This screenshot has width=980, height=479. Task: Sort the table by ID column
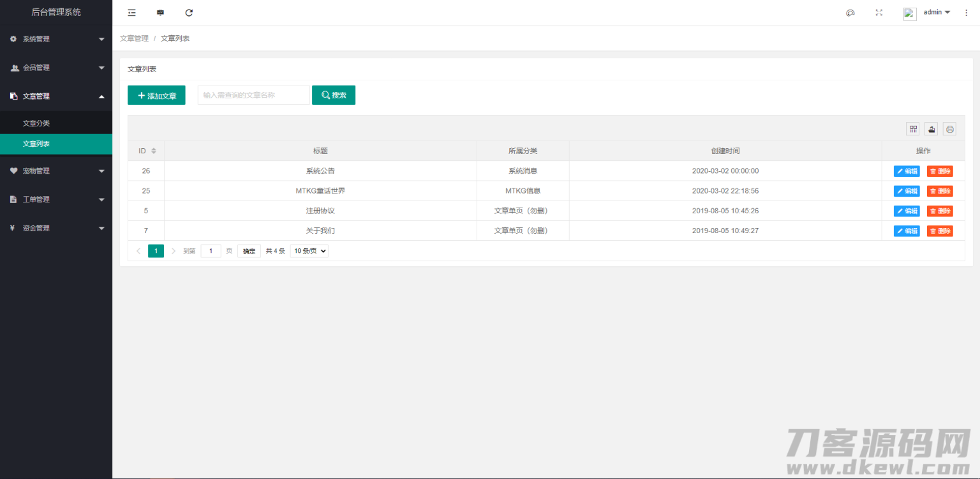153,151
